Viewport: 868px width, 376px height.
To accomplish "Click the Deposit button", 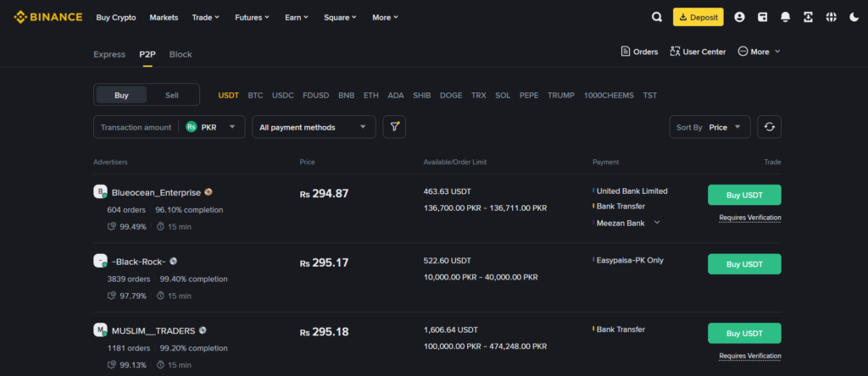I will 698,17.
